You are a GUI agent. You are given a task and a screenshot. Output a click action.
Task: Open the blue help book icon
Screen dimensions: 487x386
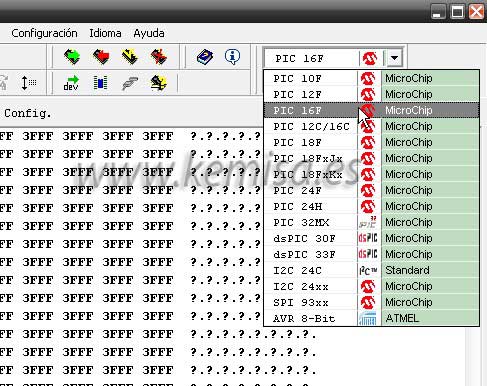pos(205,57)
